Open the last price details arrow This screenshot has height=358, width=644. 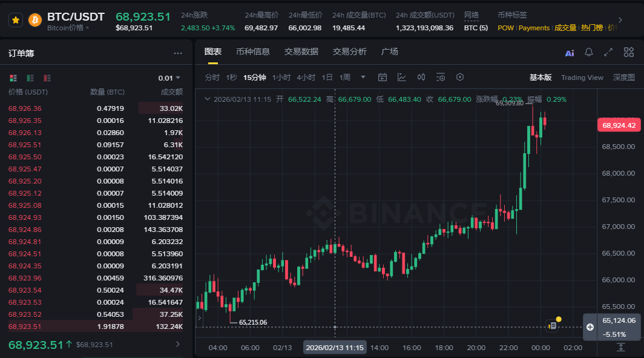(178, 345)
